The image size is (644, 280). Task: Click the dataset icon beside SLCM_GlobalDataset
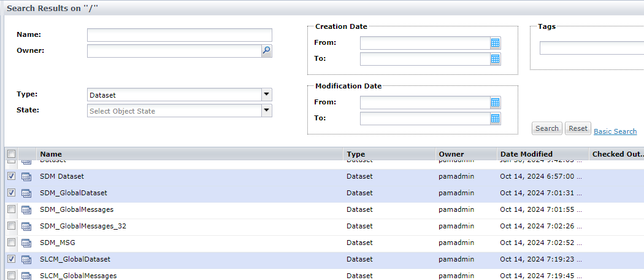point(26,260)
